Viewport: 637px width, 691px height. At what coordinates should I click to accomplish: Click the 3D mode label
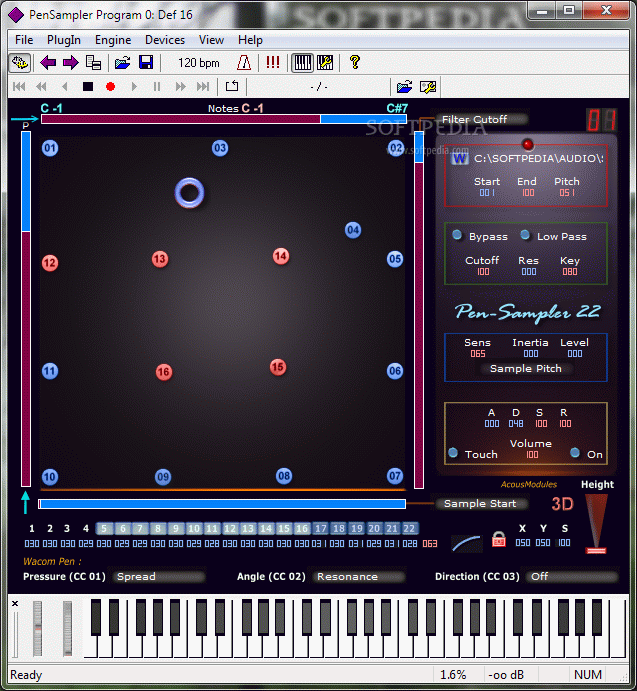click(562, 504)
